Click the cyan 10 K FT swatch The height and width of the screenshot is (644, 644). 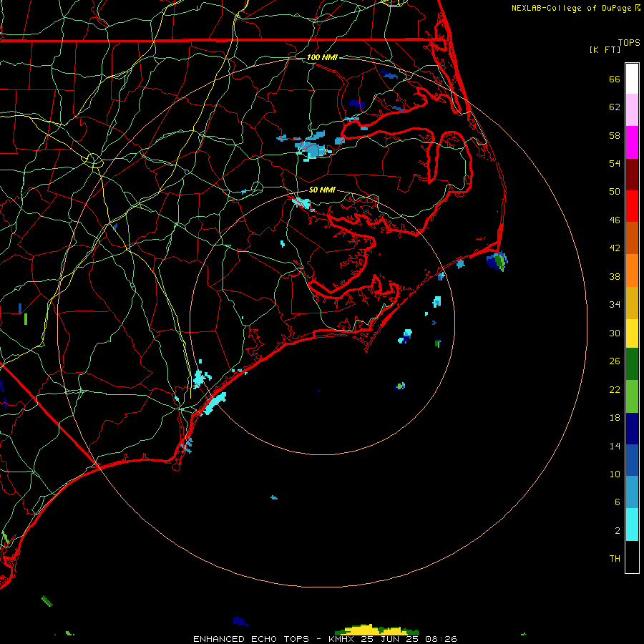click(632, 525)
